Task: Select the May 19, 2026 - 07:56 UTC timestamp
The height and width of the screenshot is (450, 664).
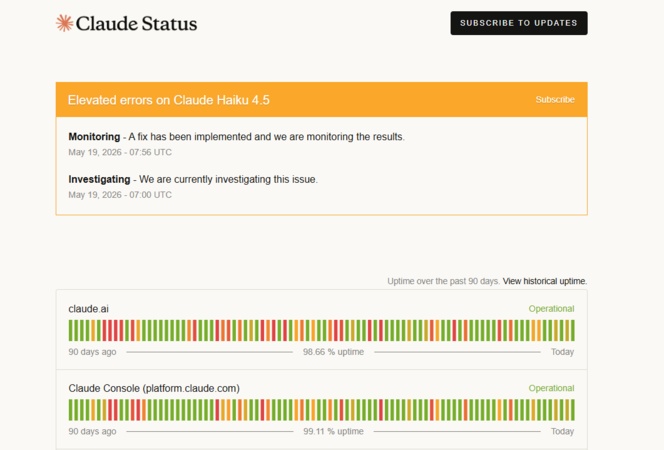Action: 120,152
